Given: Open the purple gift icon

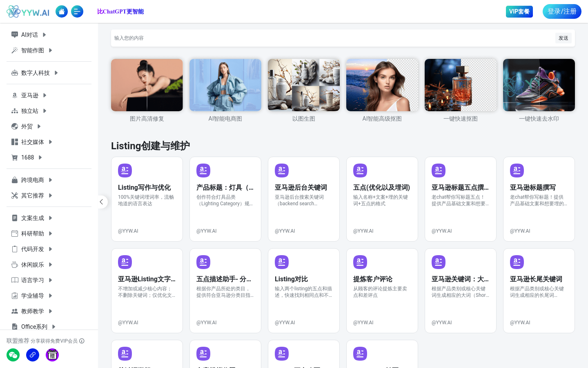Looking at the screenshot, I should coord(52,355).
